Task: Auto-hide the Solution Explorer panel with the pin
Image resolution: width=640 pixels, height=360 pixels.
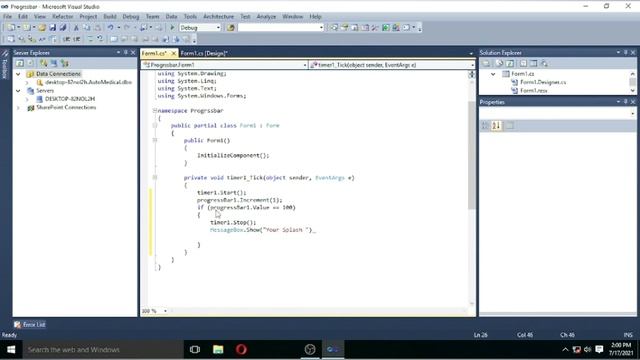Action: click(x=626, y=53)
